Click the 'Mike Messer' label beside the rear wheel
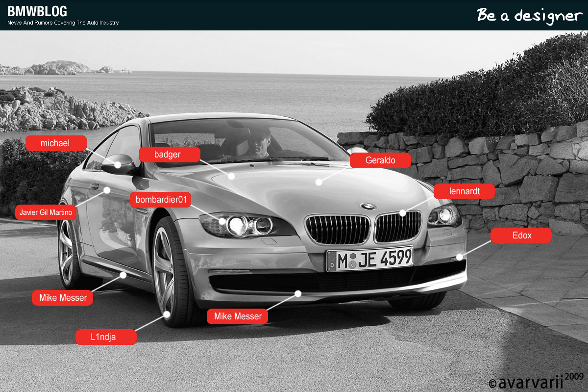The height and width of the screenshot is (392, 588). click(63, 298)
